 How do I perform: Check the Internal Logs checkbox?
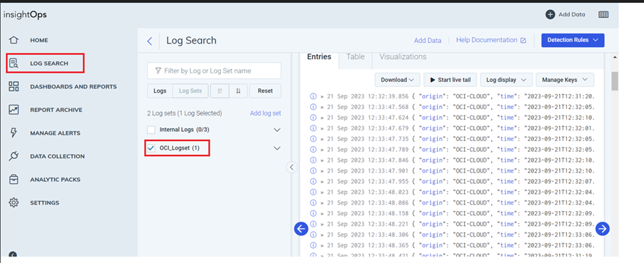[x=151, y=130]
